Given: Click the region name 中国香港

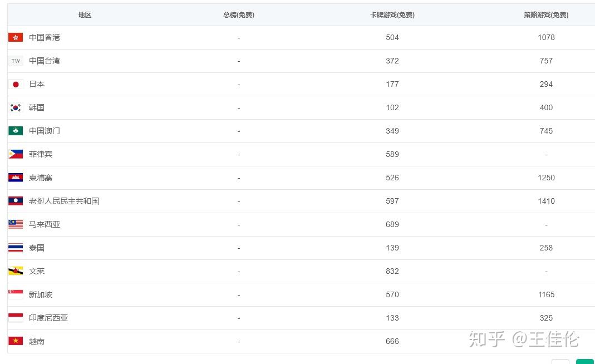Looking at the screenshot, I should (45, 37).
